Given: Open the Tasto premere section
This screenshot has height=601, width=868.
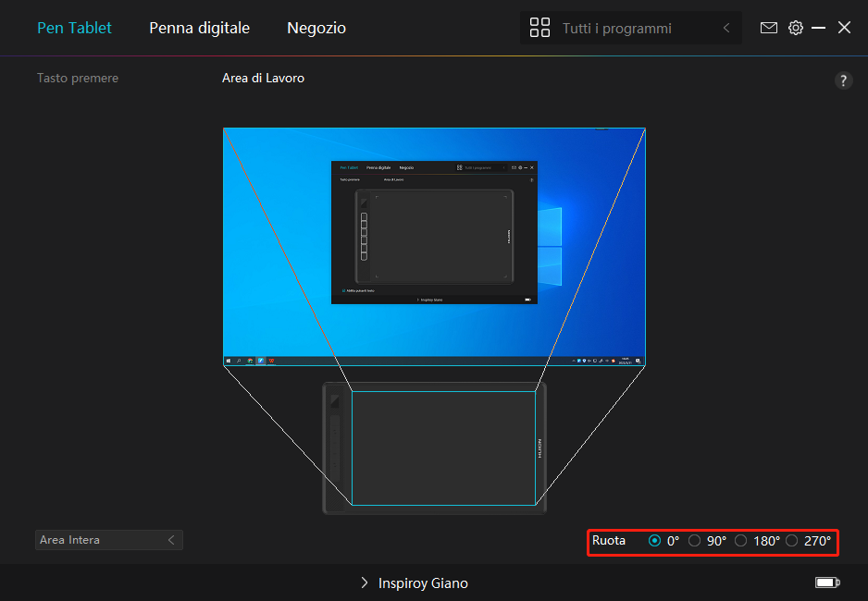Looking at the screenshot, I should point(78,79).
